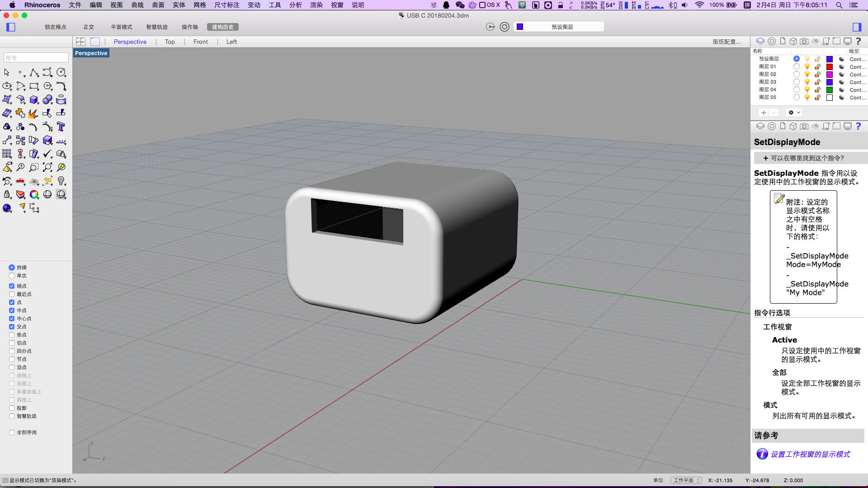
Task: Select the Join puzzle-piece tool
Action: pyautogui.click(x=20, y=113)
